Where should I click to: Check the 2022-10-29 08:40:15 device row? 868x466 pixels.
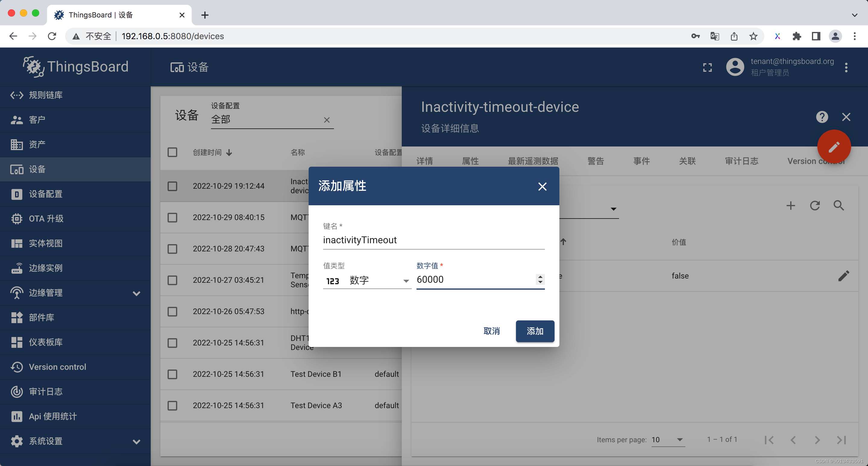(172, 217)
